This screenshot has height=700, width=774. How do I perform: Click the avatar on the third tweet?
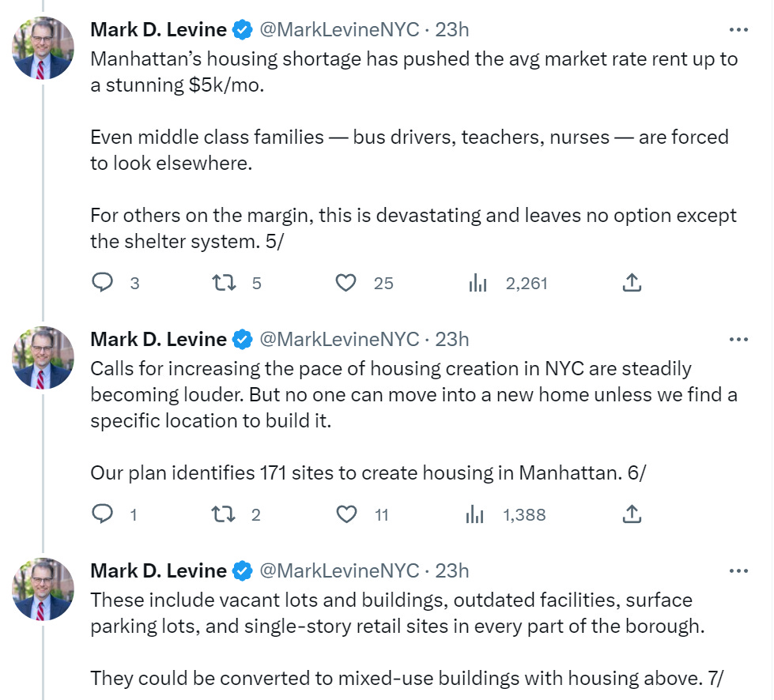click(43, 589)
